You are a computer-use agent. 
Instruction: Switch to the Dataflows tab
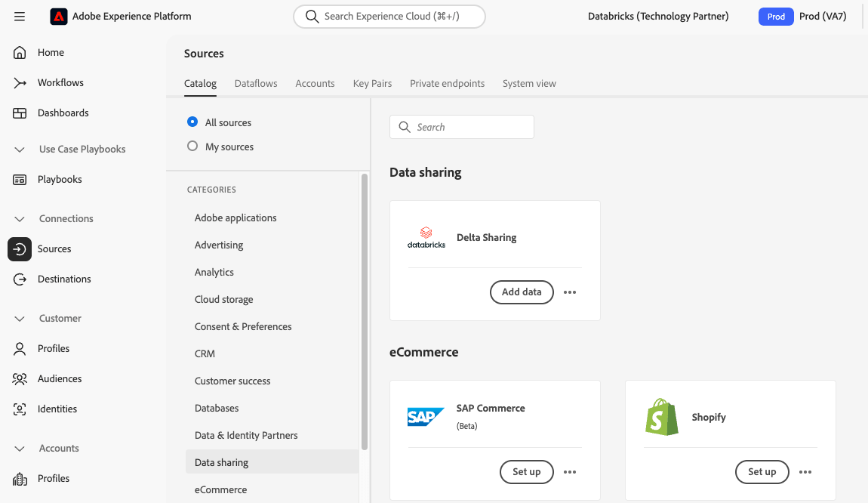click(x=256, y=83)
